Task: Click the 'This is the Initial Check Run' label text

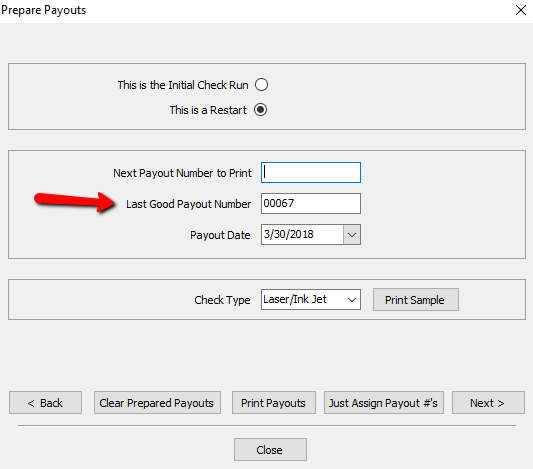Action: (x=183, y=85)
